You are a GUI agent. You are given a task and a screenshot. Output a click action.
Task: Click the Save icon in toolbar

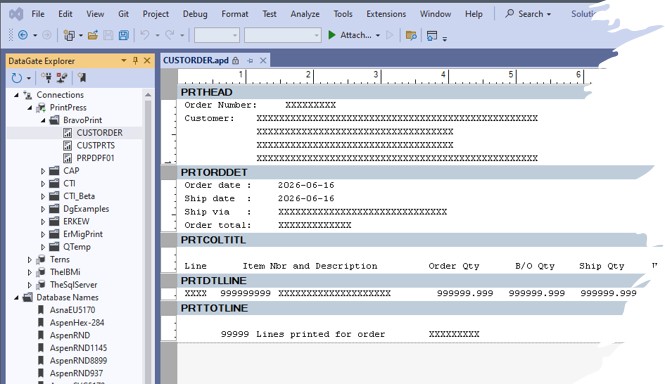[x=109, y=35]
